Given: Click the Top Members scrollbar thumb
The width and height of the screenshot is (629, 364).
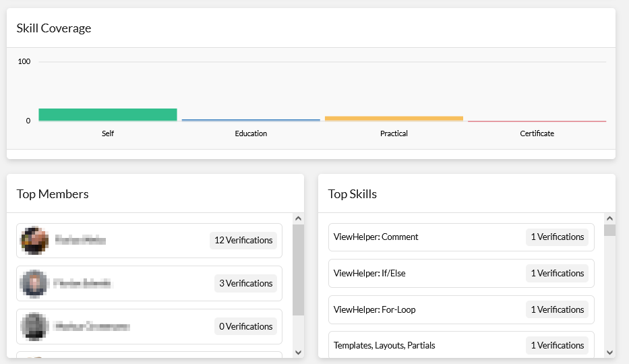Looking at the screenshot, I should click(298, 270).
